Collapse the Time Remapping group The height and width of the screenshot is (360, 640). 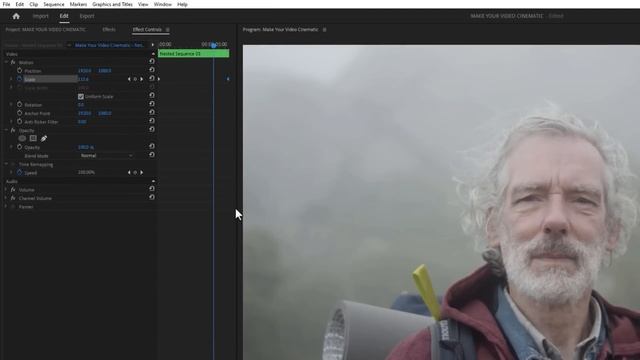[x=6, y=164]
